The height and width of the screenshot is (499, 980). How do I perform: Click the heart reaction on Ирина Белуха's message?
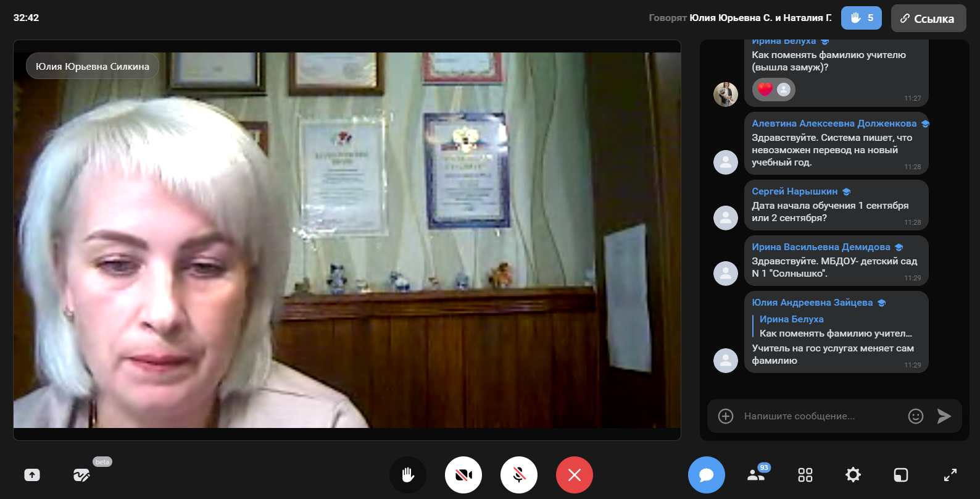click(x=765, y=90)
